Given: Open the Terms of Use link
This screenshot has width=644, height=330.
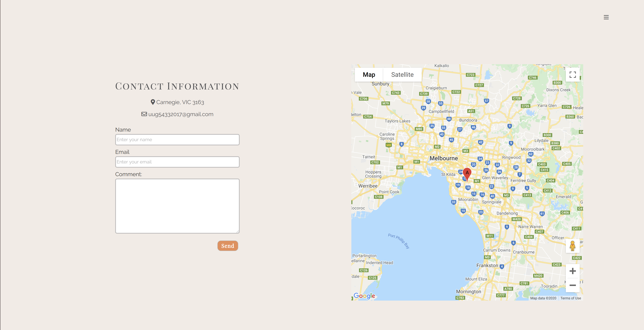Looking at the screenshot, I should [570, 298].
